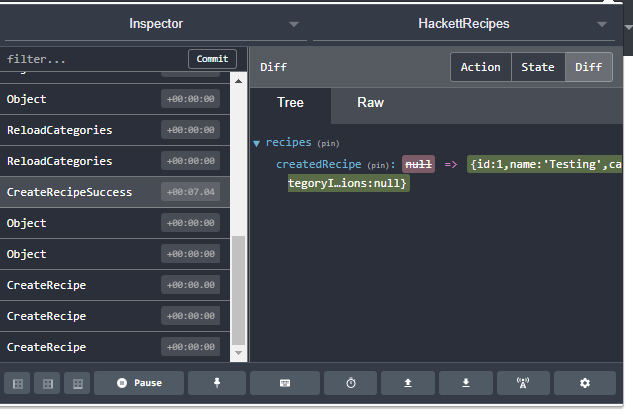Select the first ReloadCategories action

115,130
